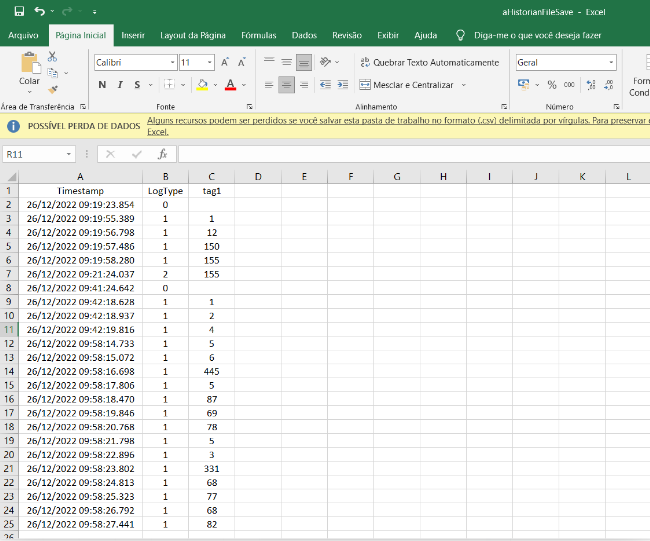This screenshot has width=650, height=541.
Task: Open the Fórmulas ribbon tab
Action: tap(259, 35)
